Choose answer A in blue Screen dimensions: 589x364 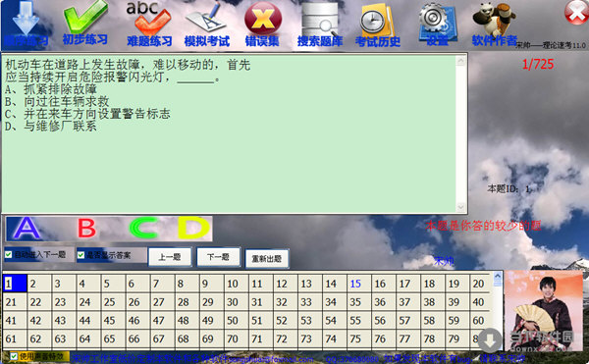point(27,229)
